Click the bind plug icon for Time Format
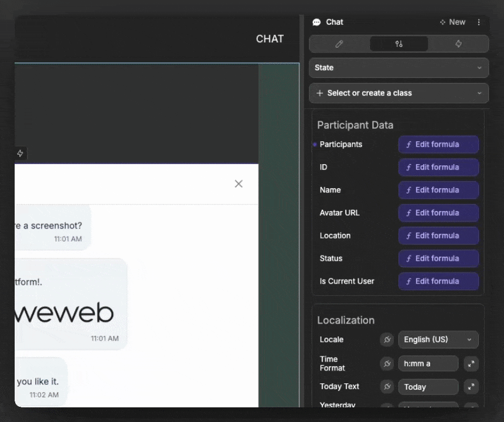Viewport: 504px width, 422px height. coord(387,364)
